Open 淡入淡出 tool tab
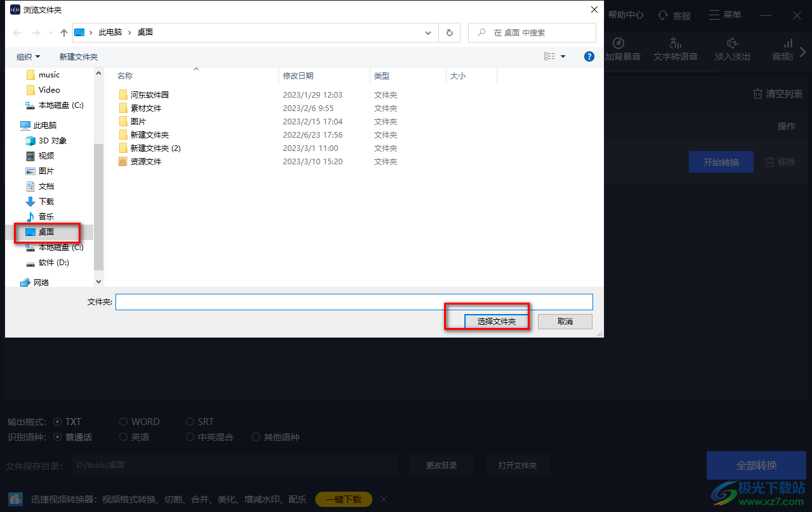Screen dimensions: 812x512 [733, 49]
